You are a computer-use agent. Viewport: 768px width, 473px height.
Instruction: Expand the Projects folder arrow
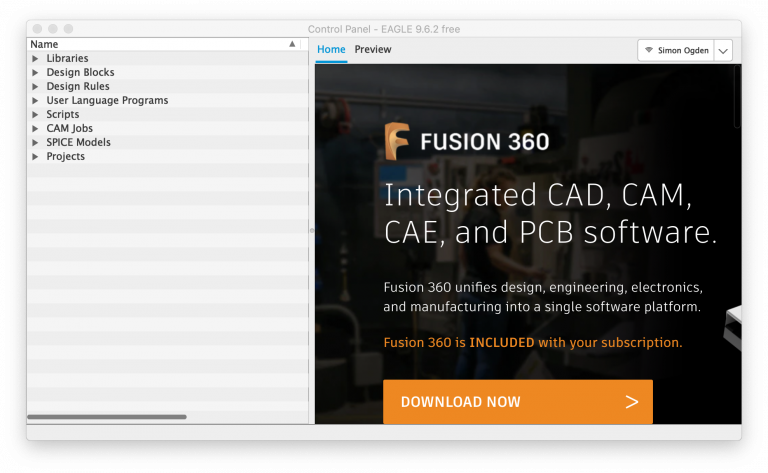[x=35, y=157]
